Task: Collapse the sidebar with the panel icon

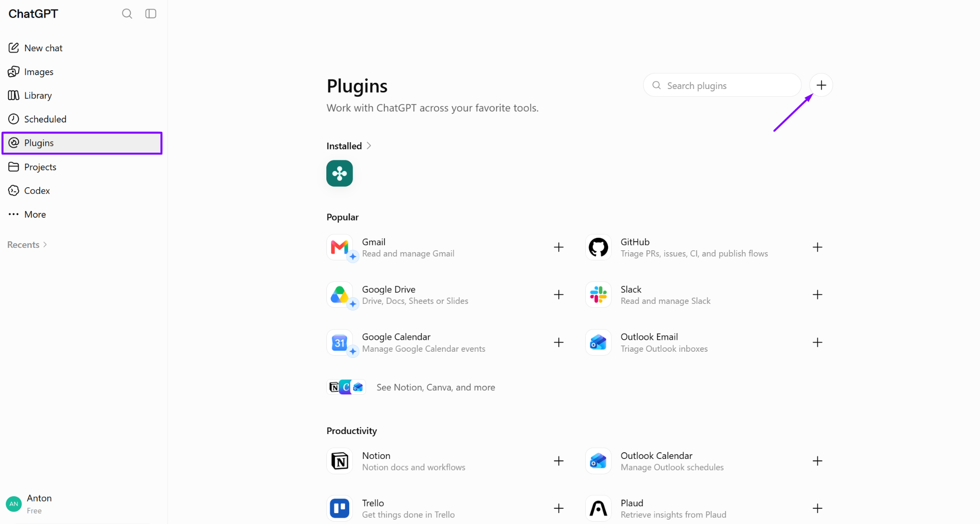Action: coord(151,14)
